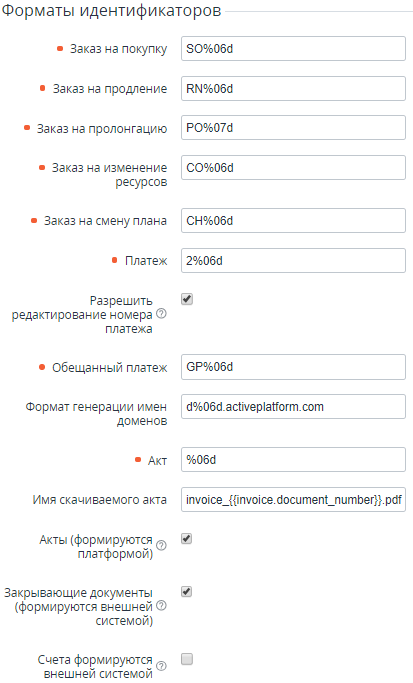Select the domain name generation format field
Image resolution: width=413 pixels, height=683 pixels.
(x=293, y=407)
